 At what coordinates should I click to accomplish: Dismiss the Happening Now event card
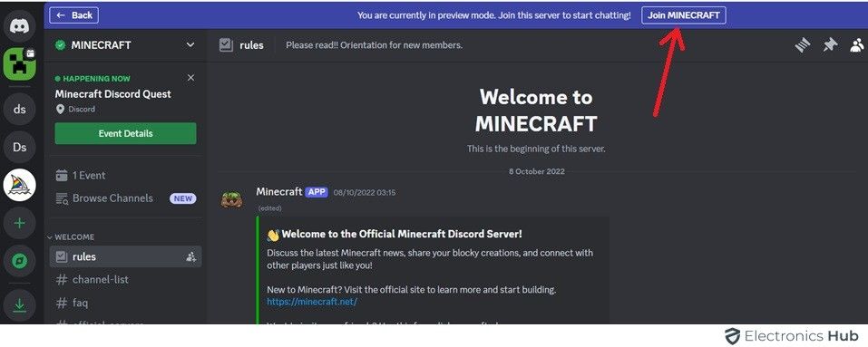(191, 78)
